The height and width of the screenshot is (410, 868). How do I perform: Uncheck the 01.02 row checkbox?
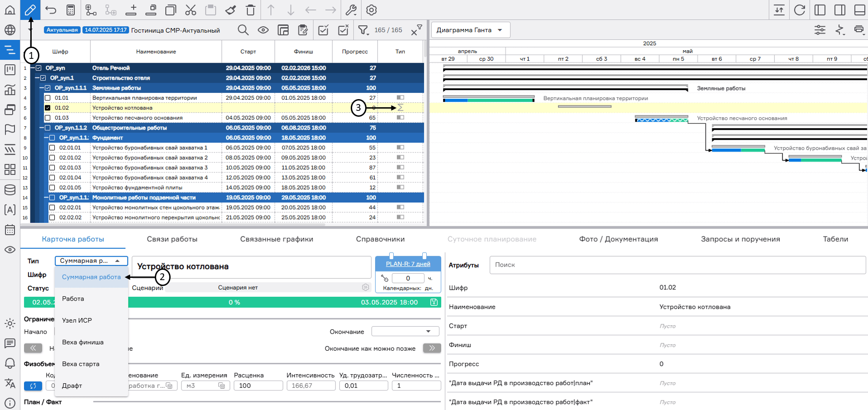[48, 108]
